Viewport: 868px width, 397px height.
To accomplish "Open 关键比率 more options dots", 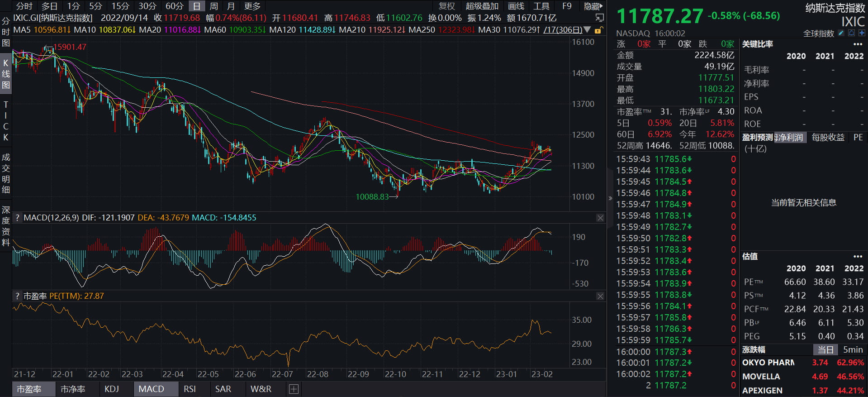I will pyautogui.click(x=858, y=44).
